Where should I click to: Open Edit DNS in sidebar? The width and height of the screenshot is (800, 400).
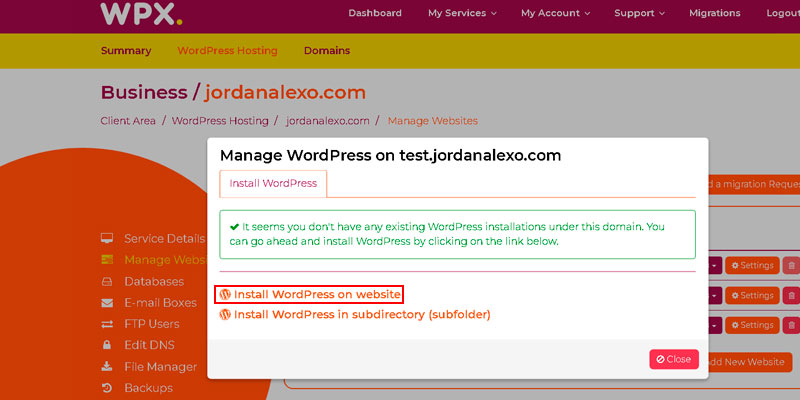coord(149,345)
